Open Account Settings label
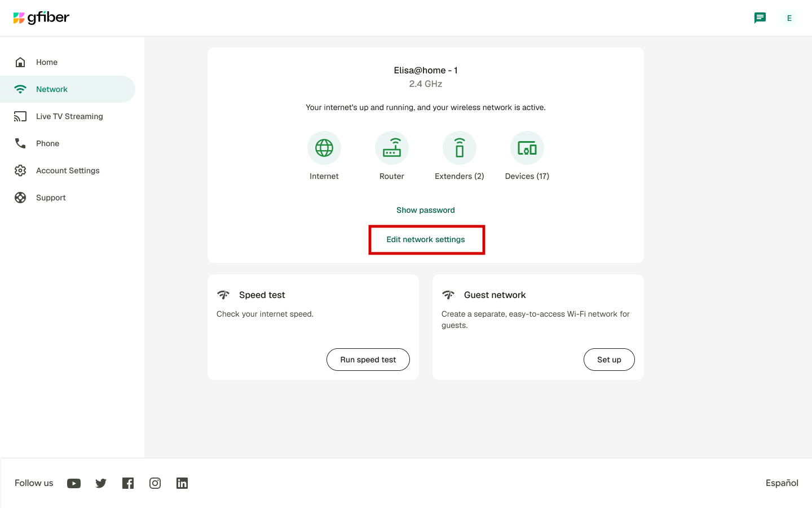The width and height of the screenshot is (812, 508). pos(68,170)
